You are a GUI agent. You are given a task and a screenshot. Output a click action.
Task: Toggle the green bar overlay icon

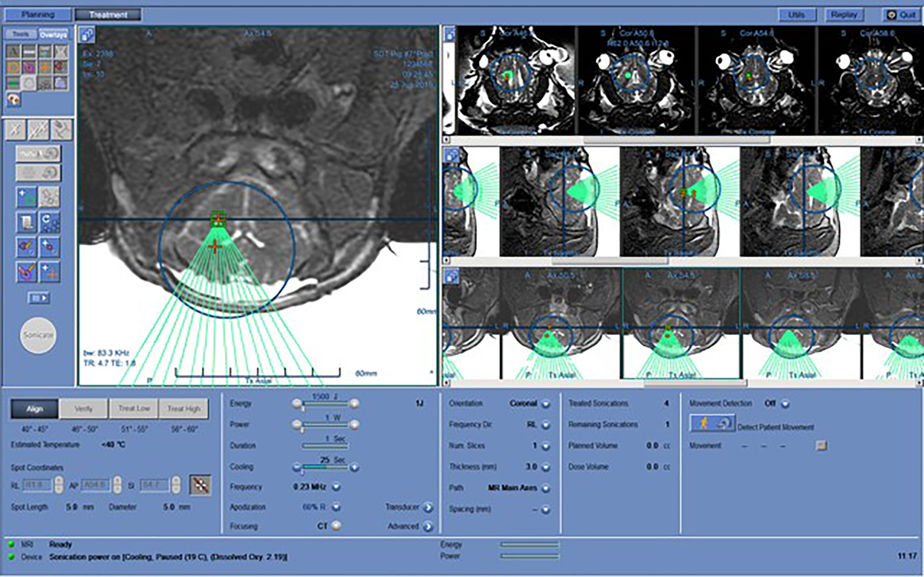[x=13, y=83]
